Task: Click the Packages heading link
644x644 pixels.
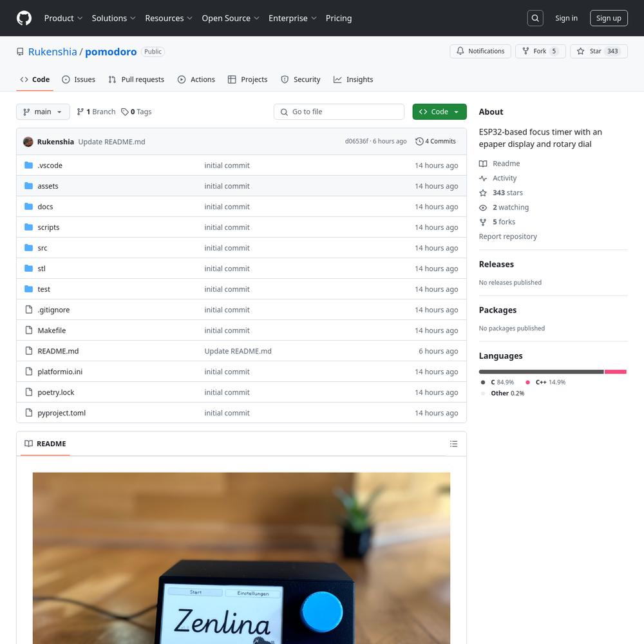Action: coord(497,310)
